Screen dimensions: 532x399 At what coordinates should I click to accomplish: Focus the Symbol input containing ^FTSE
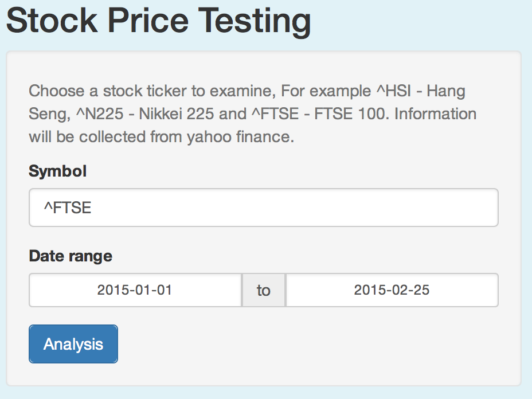(263, 208)
